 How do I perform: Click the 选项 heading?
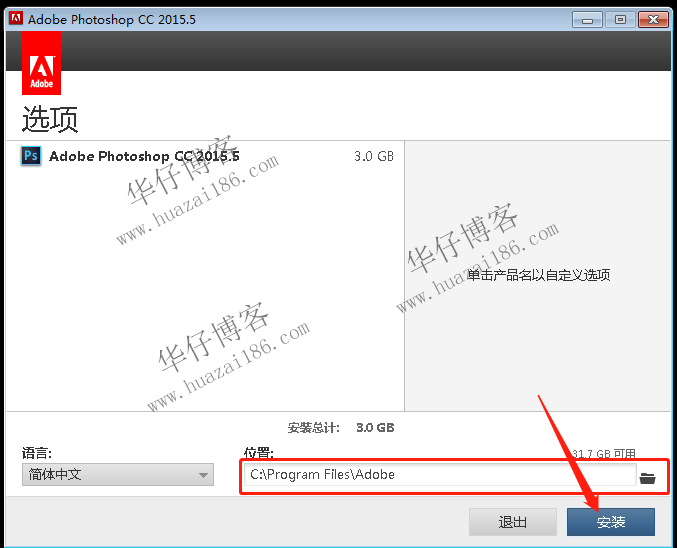[x=50, y=119]
